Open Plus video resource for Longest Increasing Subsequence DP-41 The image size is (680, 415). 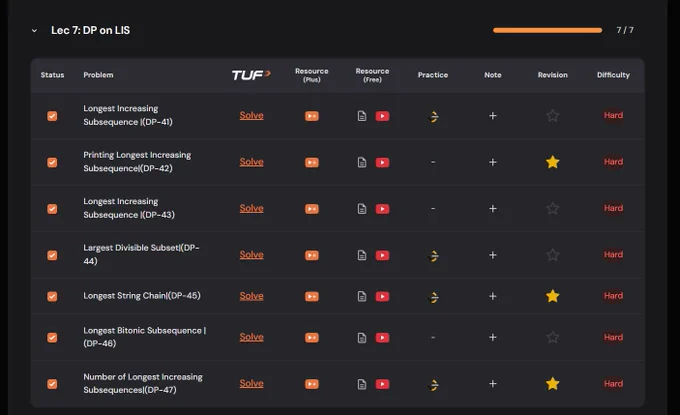(x=311, y=116)
